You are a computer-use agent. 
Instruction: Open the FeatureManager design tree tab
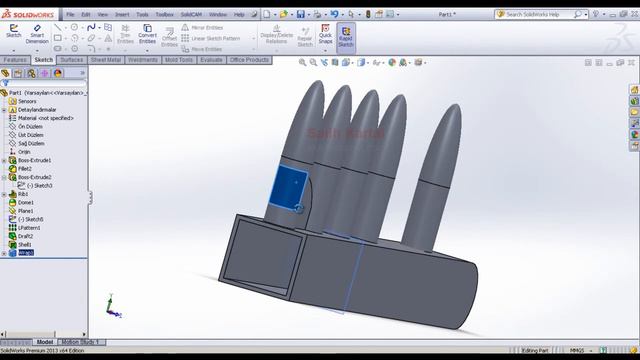[5, 73]
